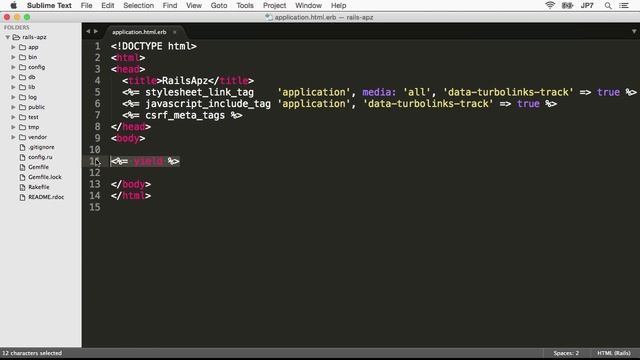Expand the db folder

coord(13,77)
